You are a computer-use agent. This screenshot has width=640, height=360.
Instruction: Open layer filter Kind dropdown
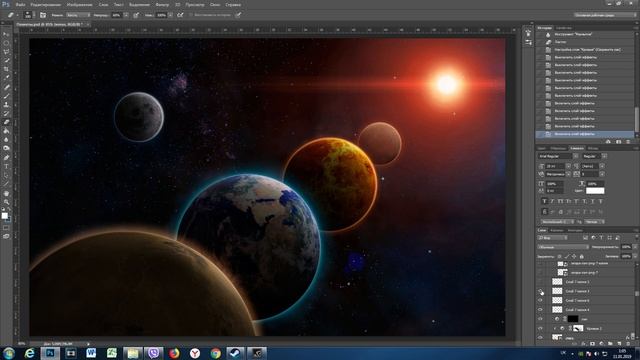pos(553,238)
